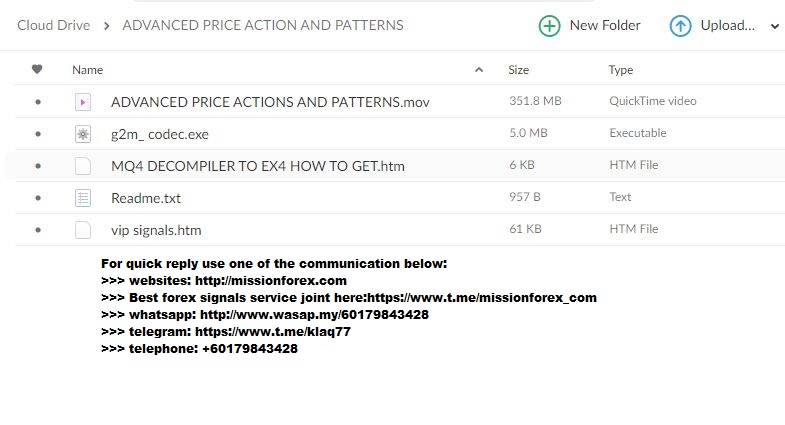Click the g2m_ codec.exe gear icon

tap(83, 134)
